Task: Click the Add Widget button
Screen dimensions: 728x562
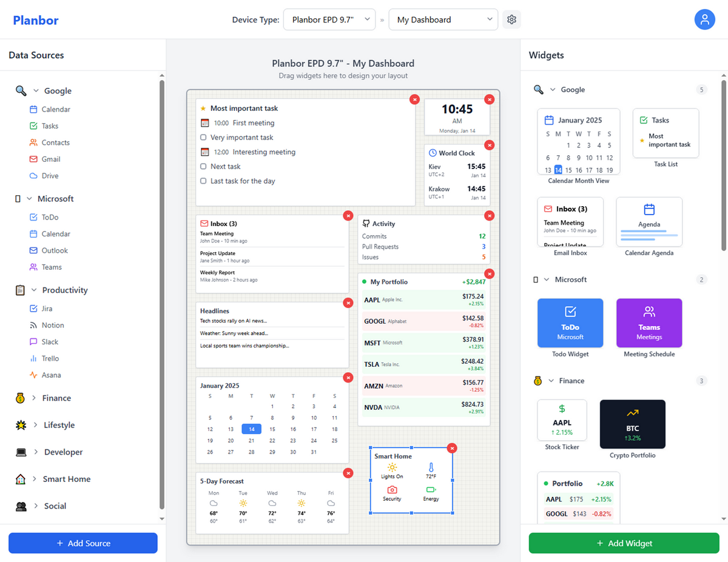Action: [624, 543]
